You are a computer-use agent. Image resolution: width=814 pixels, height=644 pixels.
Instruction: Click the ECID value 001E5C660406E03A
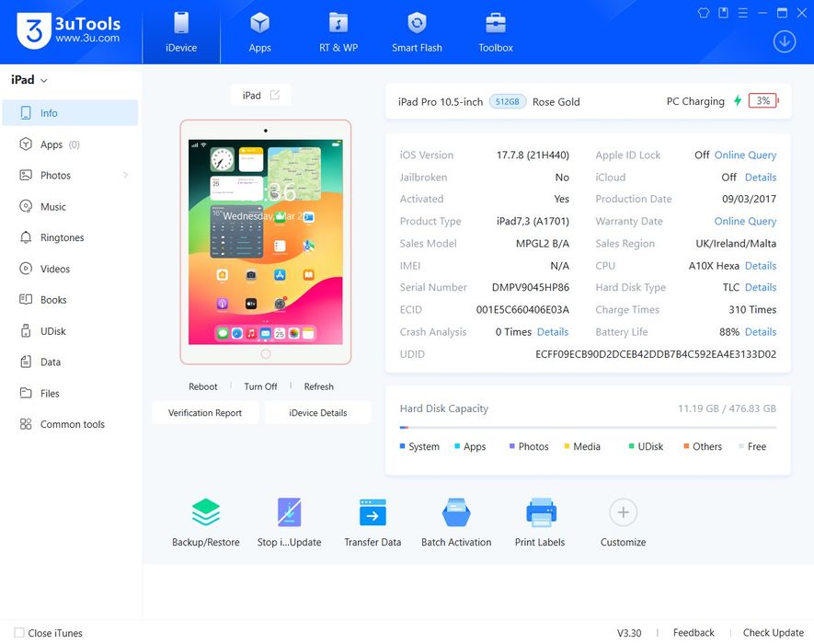tap(522, 309)
